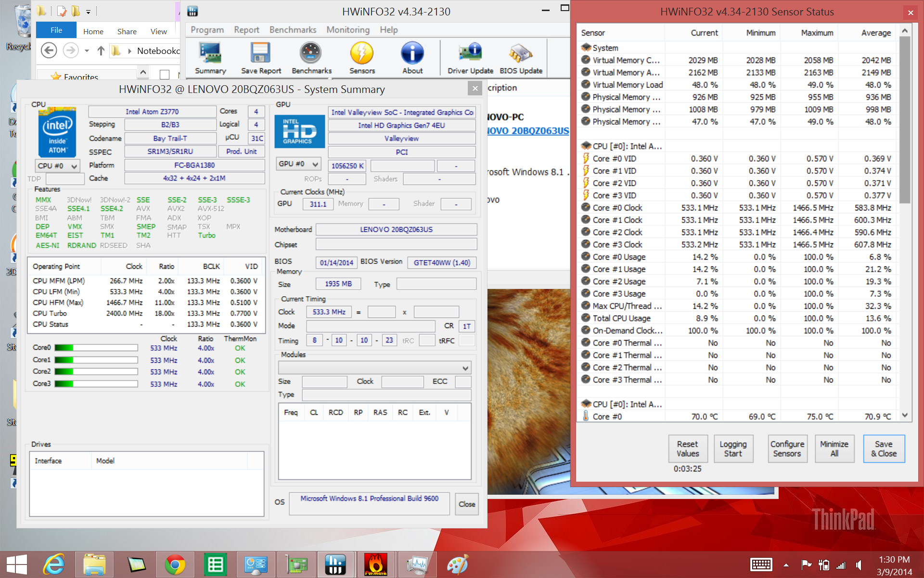This screenshot has height=578, width=924.
Task: Click the Prod. Unit button
Action: coord(241,151)
